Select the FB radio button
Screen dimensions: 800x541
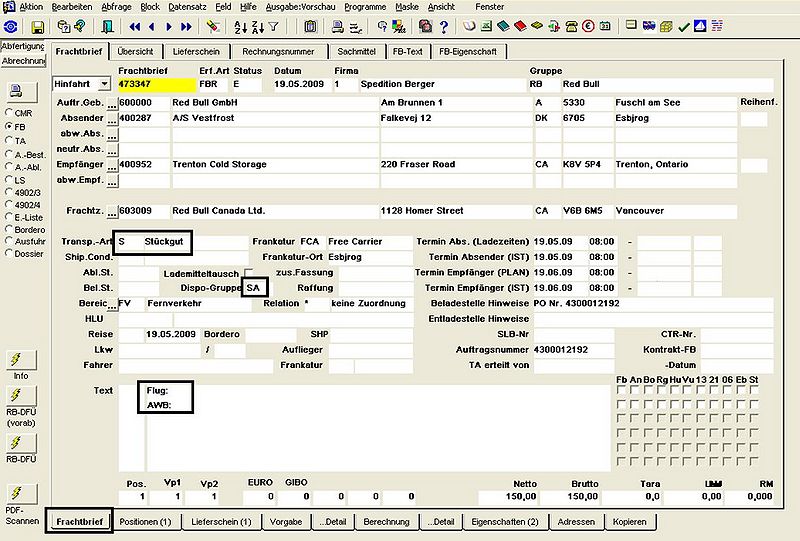click(9, 126)
